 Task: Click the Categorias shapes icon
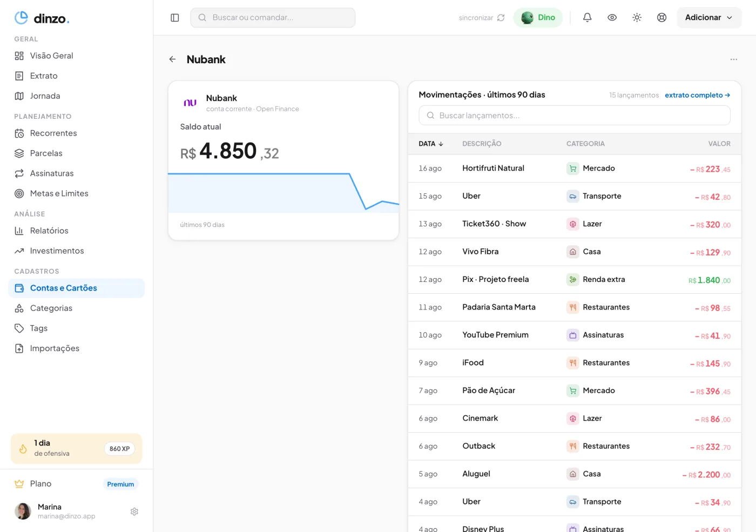(x=19, y=308)
